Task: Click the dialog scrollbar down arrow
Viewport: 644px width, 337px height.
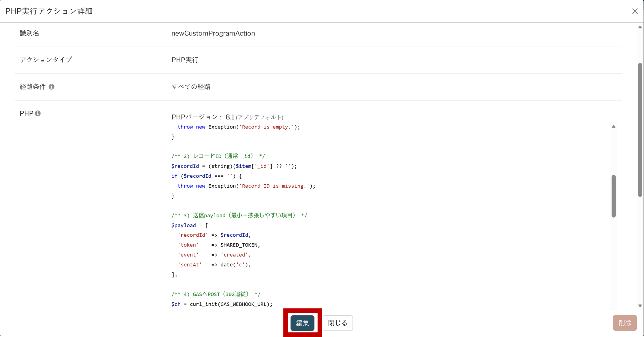Action: [x=640, y=306]
